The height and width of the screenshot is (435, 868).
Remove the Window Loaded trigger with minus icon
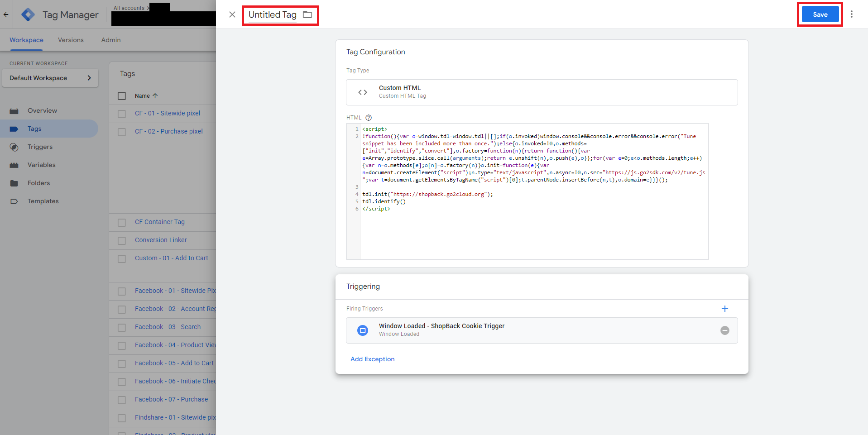coord(725,330)
